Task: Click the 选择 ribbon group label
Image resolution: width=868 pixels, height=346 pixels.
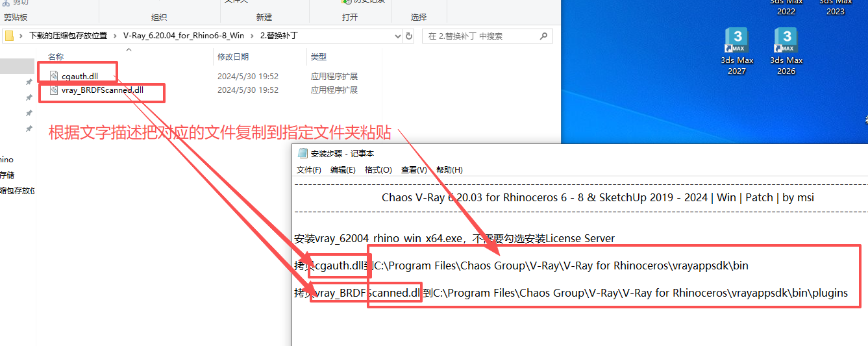Action: (x=419, y=18)
